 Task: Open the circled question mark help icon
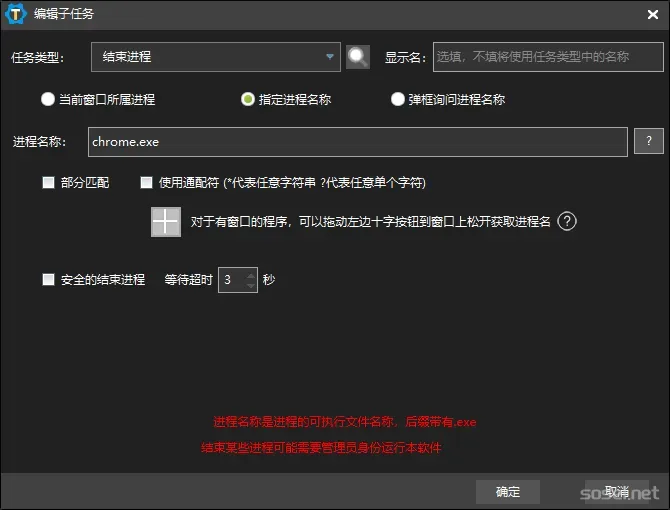567,221
